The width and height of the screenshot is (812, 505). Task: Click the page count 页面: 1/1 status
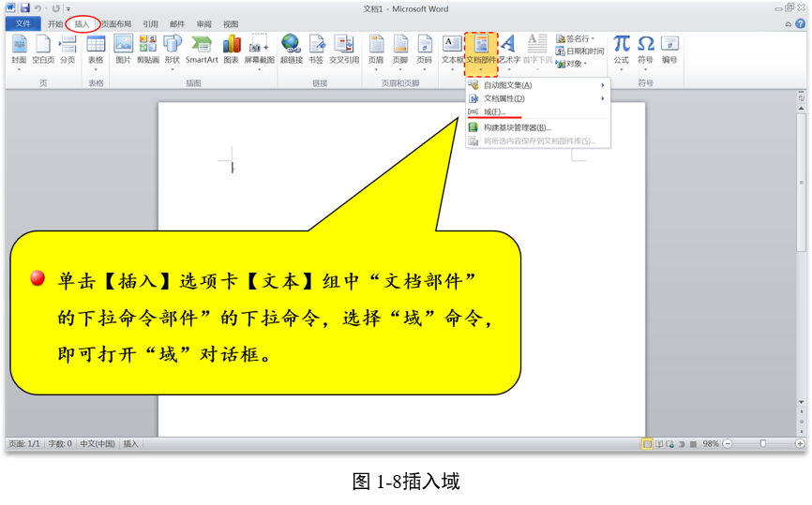(24, 444)
